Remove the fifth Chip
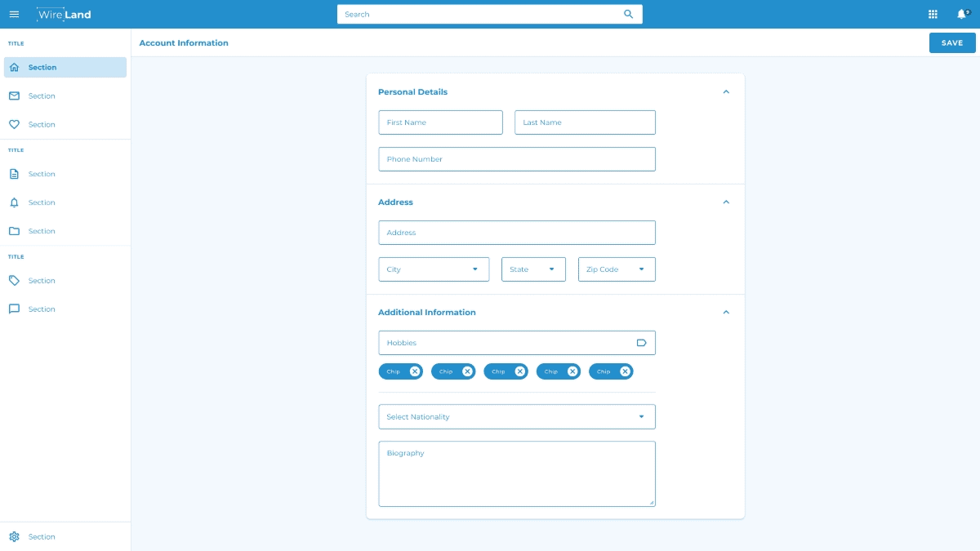This screenshot has height=551, width=980. coord(625,371)
